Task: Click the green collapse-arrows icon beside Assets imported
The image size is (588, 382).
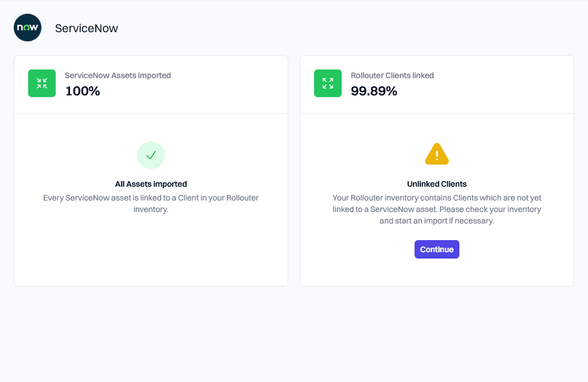Action: [42, 83]
